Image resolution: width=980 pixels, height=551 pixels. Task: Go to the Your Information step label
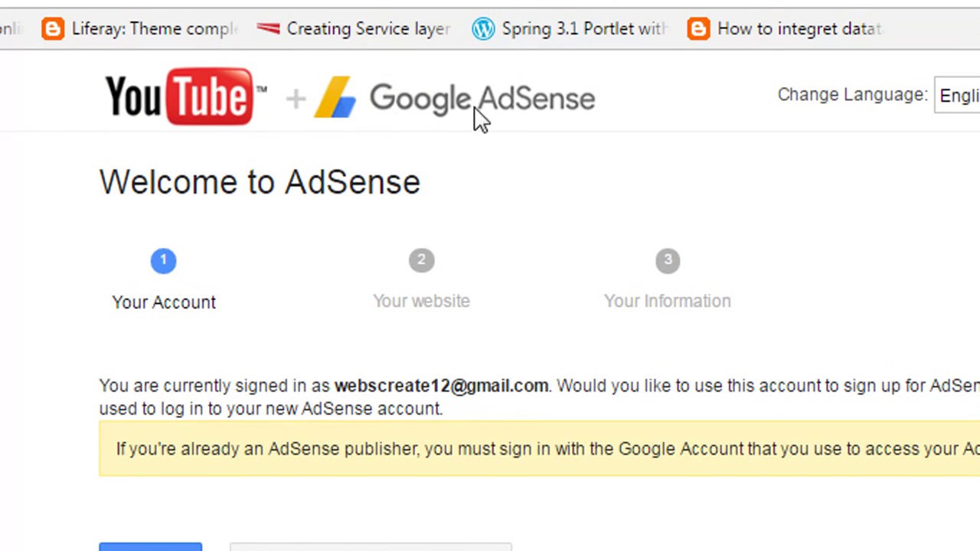[x=668, y=301]
